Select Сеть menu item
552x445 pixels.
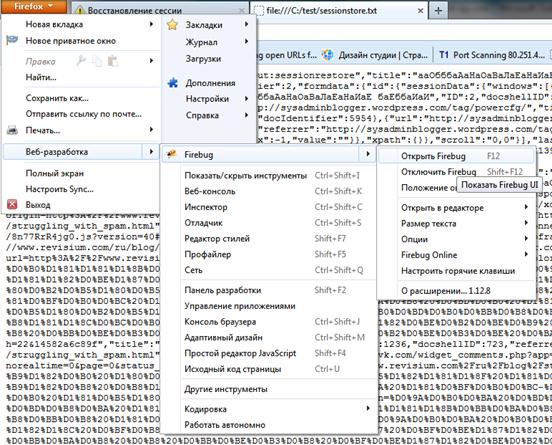[269, 270]
